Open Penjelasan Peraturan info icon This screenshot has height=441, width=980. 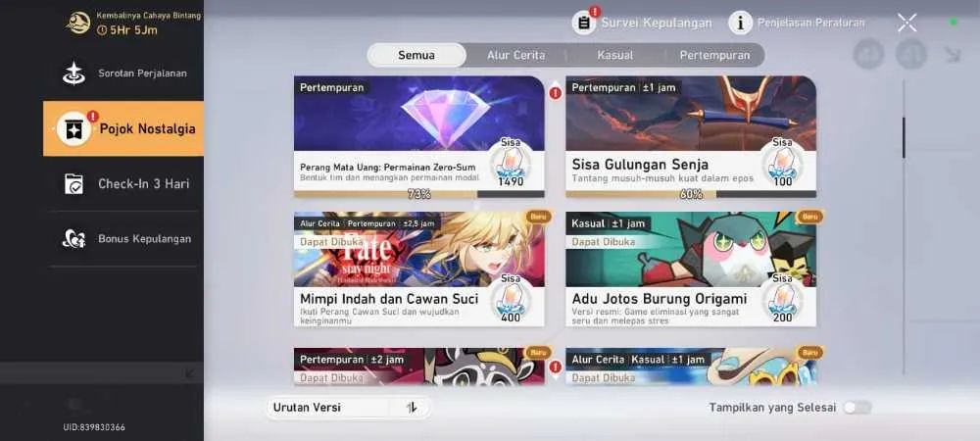(x=741, y=24)
